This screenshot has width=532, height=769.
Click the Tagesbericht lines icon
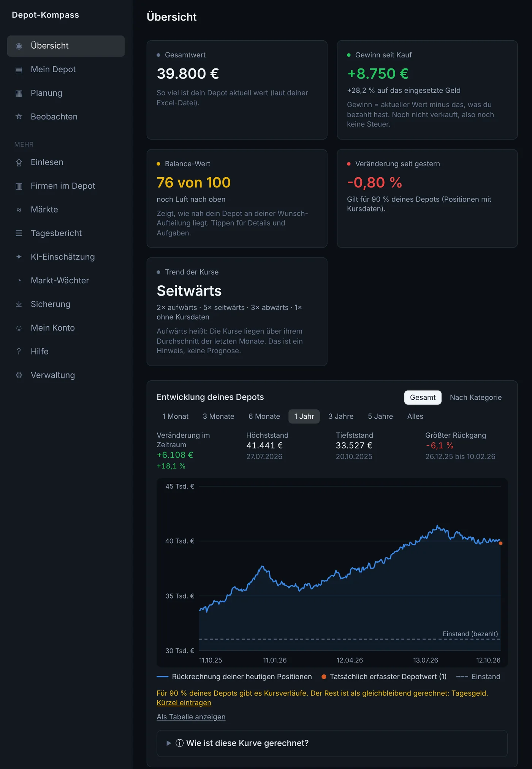coord(19,233)
